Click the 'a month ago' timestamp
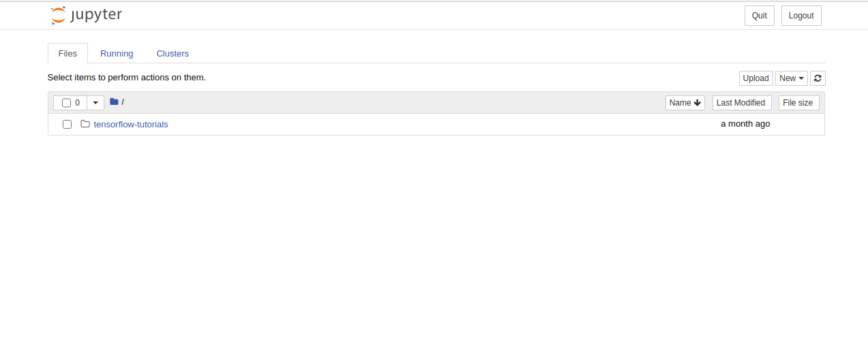The image size is (868, 346). click(745, 124)
